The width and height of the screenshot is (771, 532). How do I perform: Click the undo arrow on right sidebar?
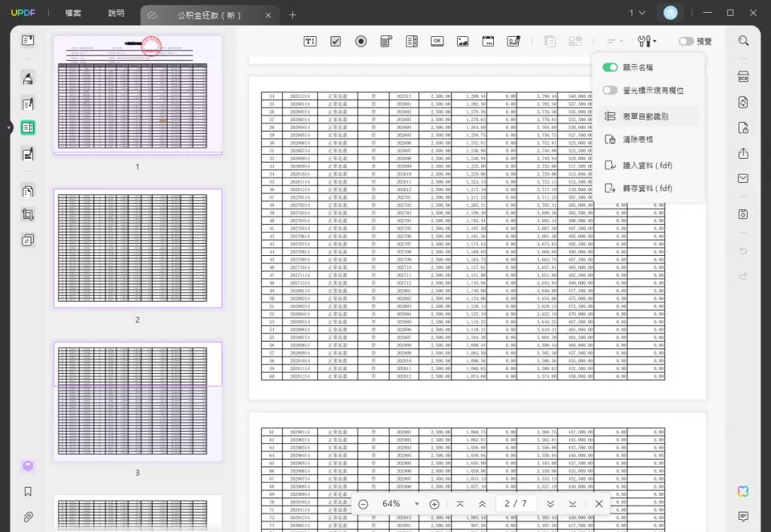click(x=743, y=251)
